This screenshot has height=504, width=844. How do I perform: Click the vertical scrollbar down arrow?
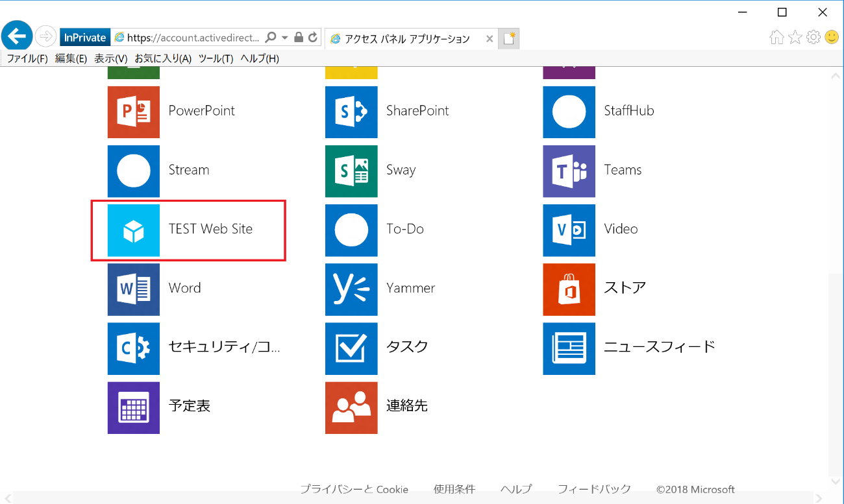click(x=836, y=482)
